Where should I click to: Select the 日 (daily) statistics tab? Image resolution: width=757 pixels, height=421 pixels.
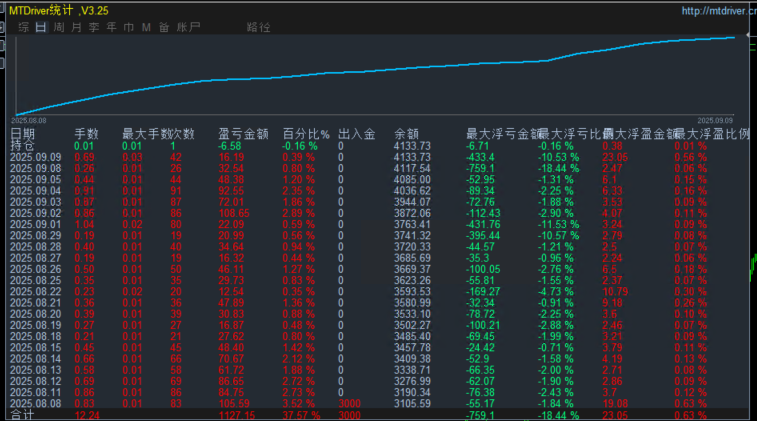click(x=41, y=27)
